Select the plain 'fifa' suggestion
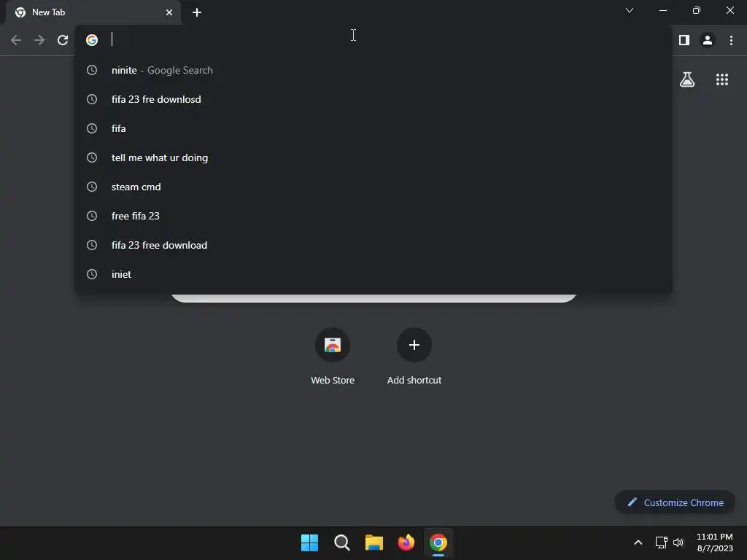This screenshot has width=747, height=560. 373,128
